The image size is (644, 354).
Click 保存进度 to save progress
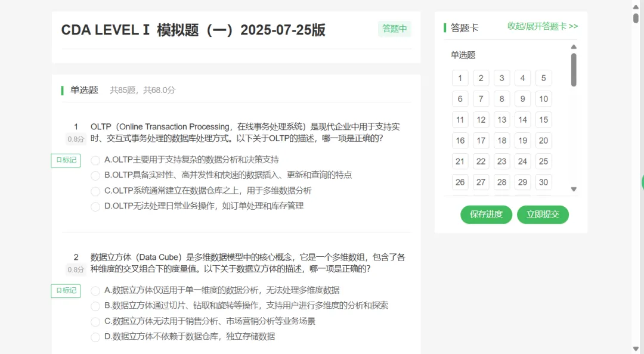(486, 215)
